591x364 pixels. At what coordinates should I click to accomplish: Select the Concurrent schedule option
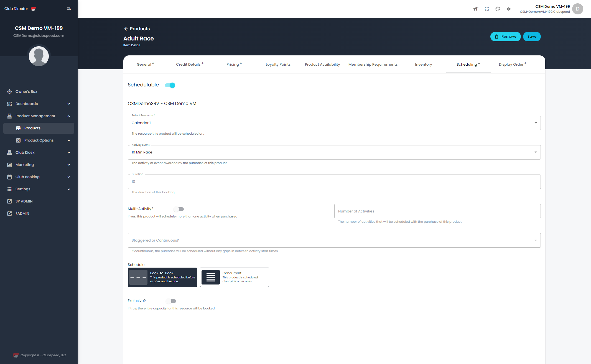click(235, 277)
